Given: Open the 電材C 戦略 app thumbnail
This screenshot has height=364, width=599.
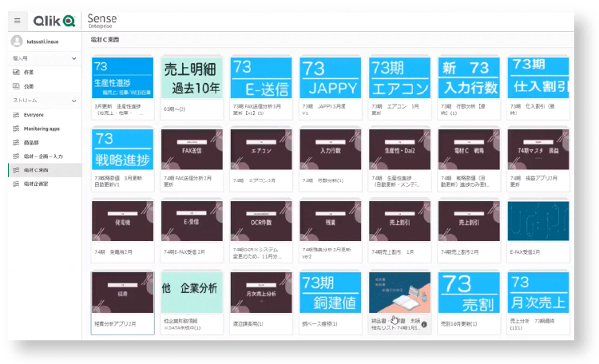Looking at the screenshot, I should click(469, 149).
